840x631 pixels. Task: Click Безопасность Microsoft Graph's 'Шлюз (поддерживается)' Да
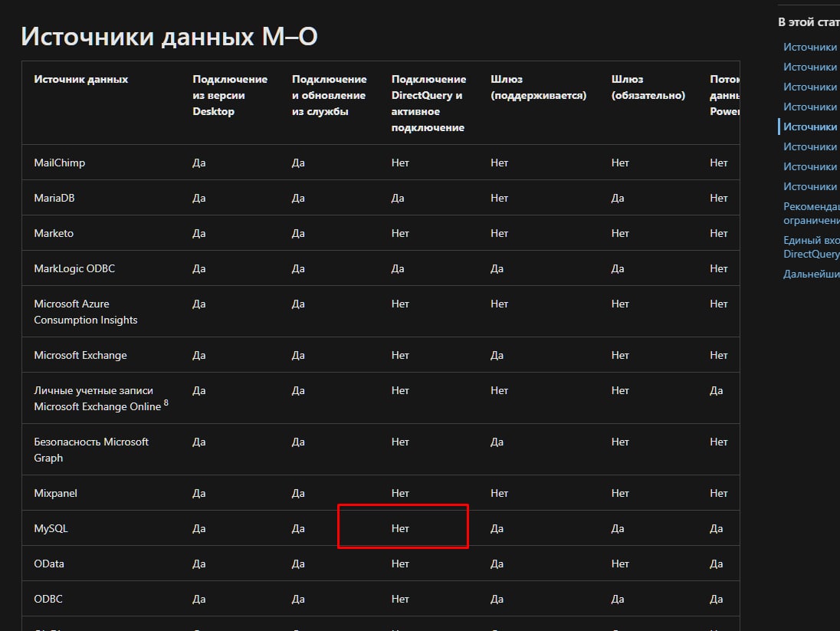497,442
